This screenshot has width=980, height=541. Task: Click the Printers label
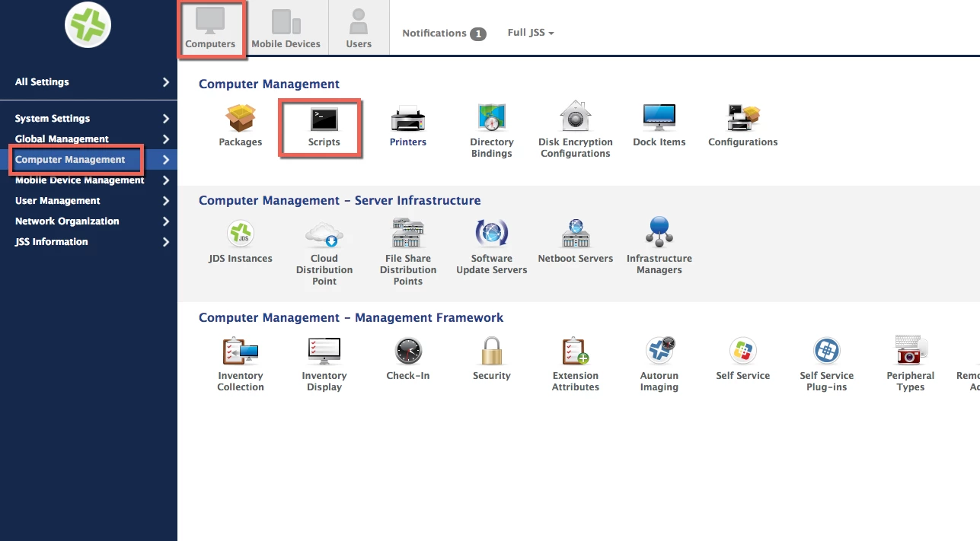[408, 142]
